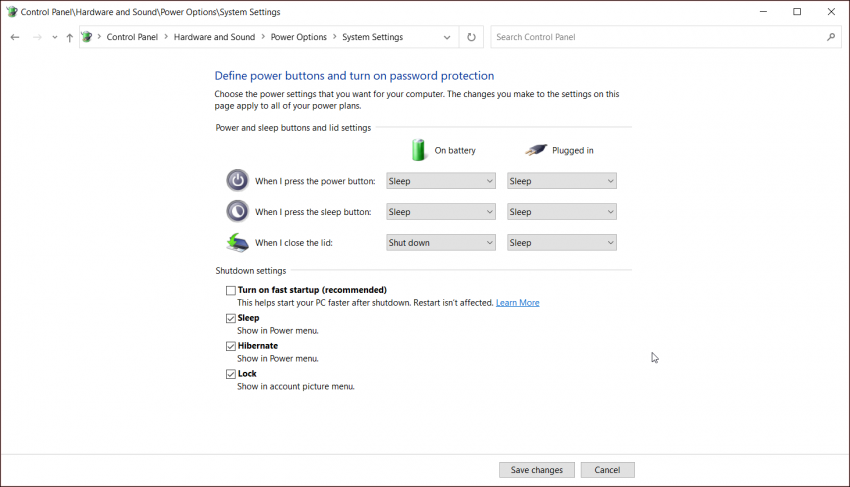The image size is (850, 487).
Task: Go to Power Options breadcrumb
Action: (298, 37)
